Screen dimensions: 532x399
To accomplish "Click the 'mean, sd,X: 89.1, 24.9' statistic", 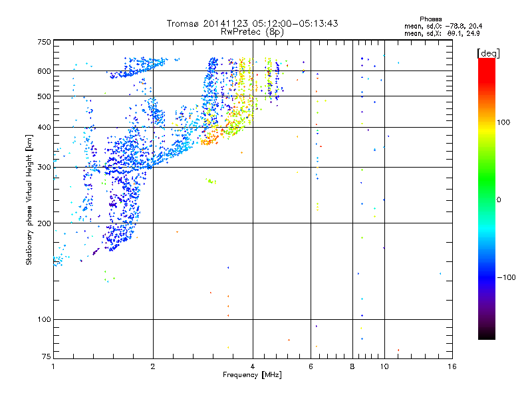I will point(442,33).
